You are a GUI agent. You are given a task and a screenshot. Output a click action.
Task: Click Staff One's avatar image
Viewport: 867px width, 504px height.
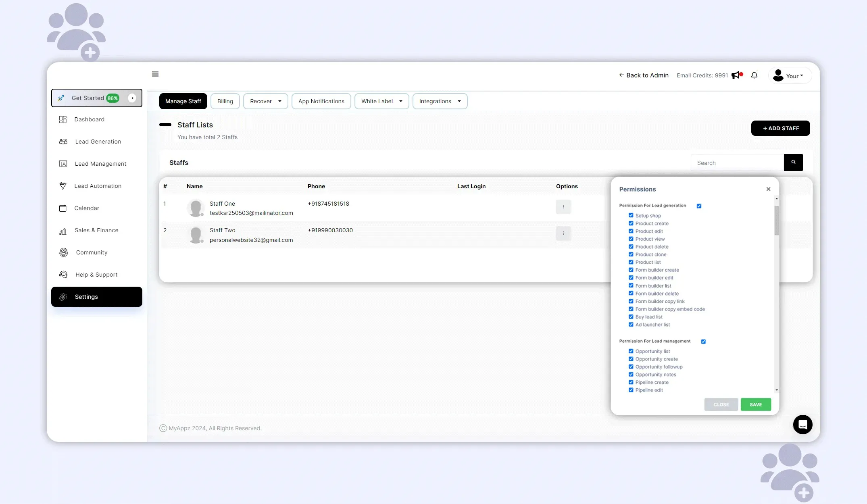196,208
